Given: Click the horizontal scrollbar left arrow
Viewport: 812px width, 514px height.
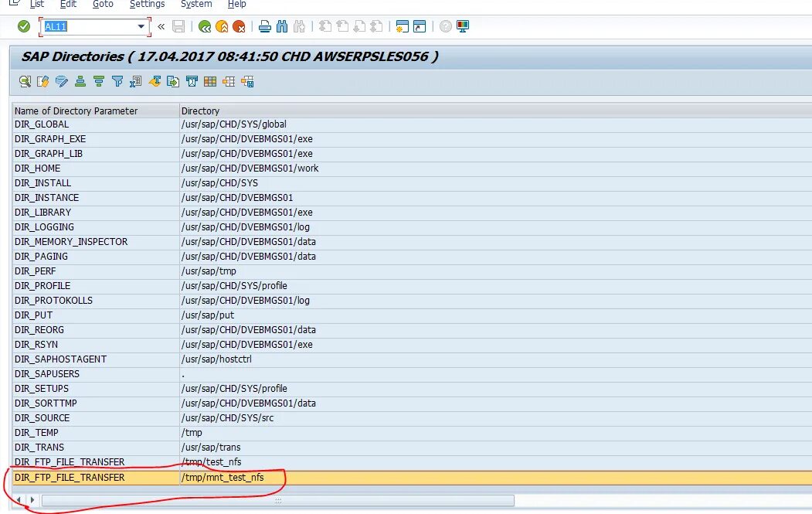Looking at the screenshot, I should pos(19,500).
